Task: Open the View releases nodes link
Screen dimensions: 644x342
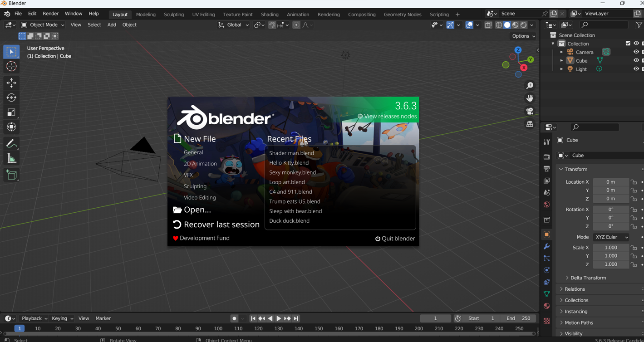Action: [387, 117]
